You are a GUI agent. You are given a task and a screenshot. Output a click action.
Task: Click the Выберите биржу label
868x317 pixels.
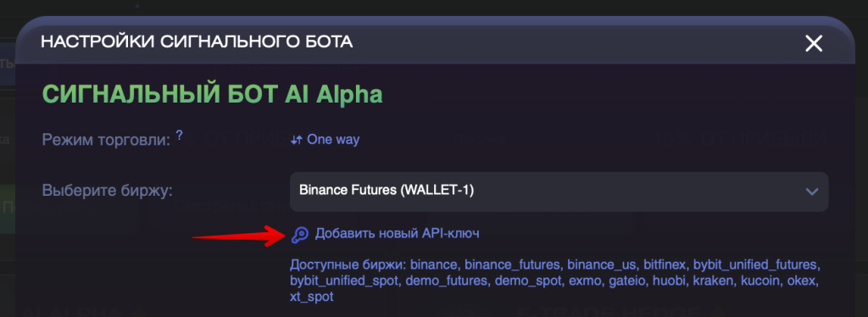click(x=108, y=192)
